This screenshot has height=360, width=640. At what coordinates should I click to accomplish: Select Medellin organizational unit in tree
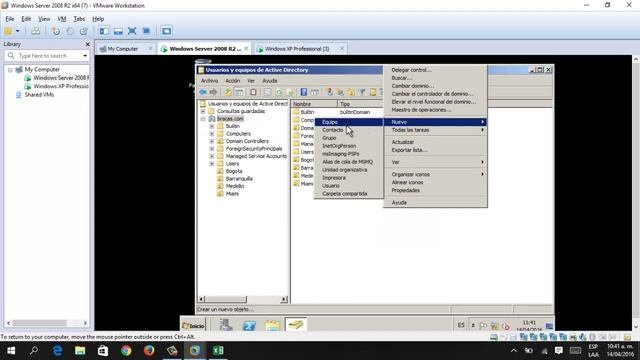click(235, 186)
